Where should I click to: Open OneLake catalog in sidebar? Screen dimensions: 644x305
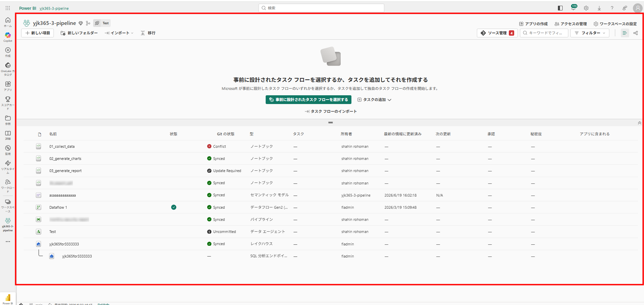tap(8, 69)
